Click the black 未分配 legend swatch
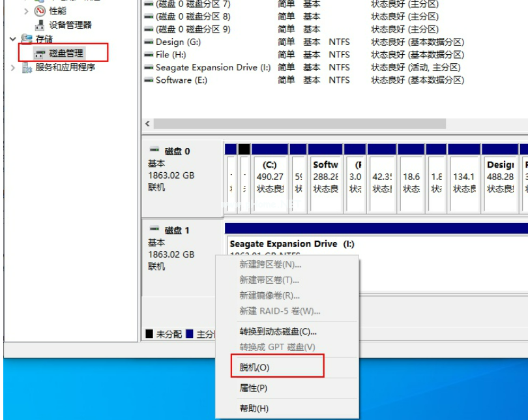 pyautogui.click(x=149, y=334)
